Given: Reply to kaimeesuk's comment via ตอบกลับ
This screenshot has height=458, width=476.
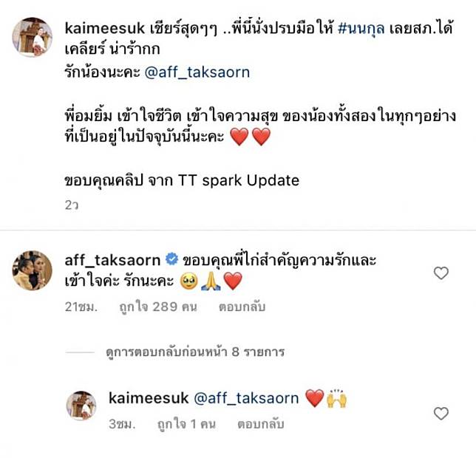Looking at the screenshot, I should tap(260, 424).
